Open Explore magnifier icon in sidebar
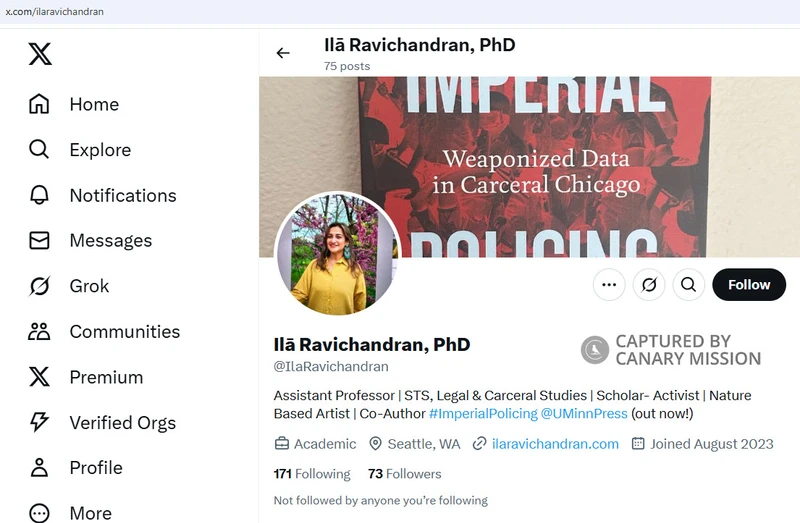This screenshot has height=523, width=800. 39,150
